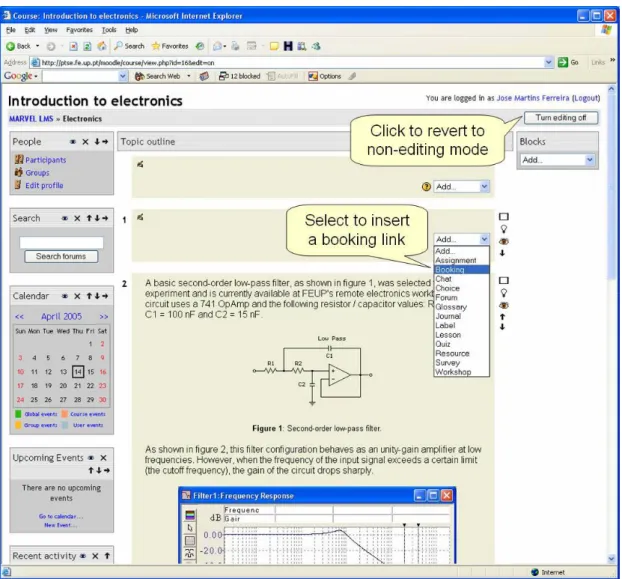Open the Search toolbar button
622x579 pixels.
129,46
